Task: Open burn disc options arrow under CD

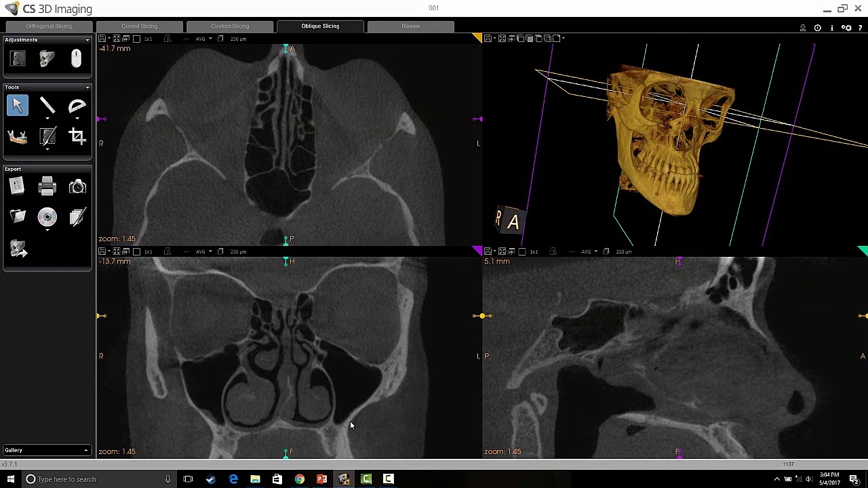Action: click(x=47, y=230)
